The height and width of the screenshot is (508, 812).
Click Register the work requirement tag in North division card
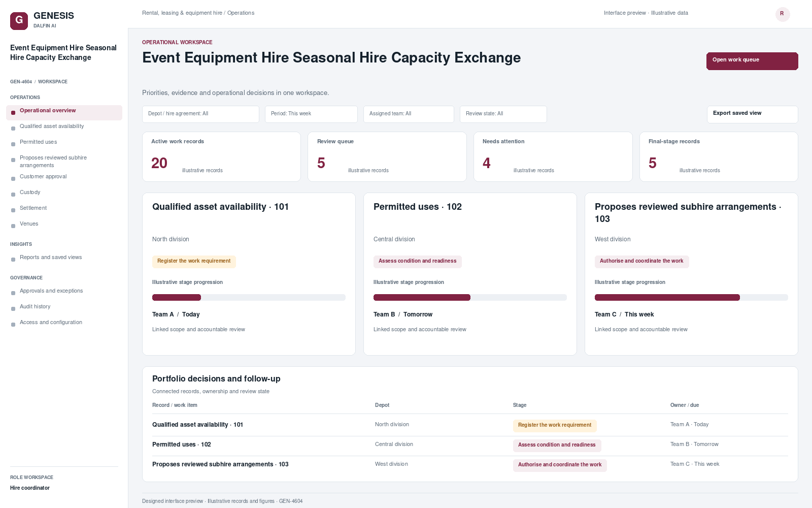[194, 262]
